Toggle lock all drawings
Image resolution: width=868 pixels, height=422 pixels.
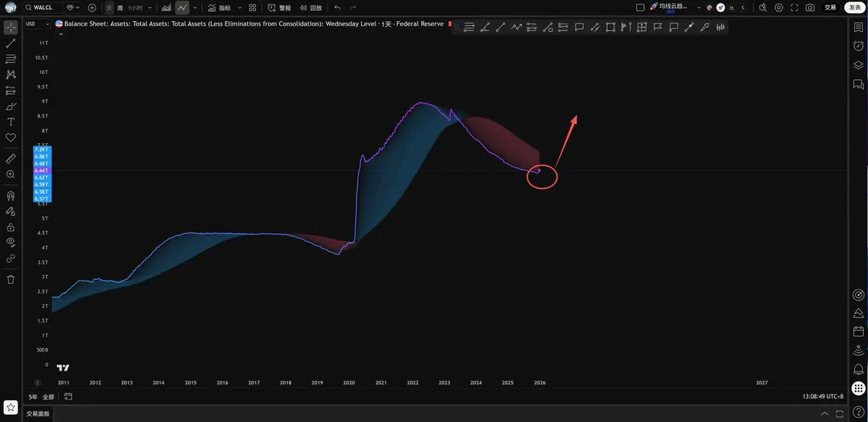point(11,227)
